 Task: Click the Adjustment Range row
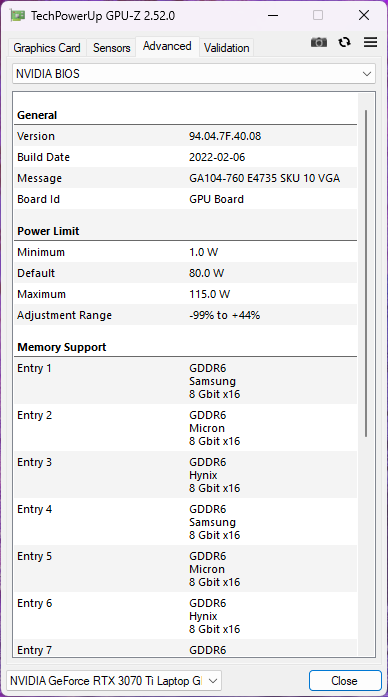pyautogui.click(x=185, y=315)
